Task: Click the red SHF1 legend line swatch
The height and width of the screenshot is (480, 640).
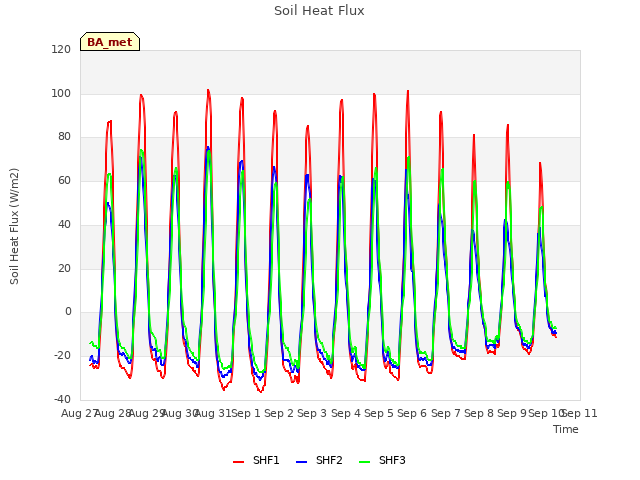Action: (238, 462)
